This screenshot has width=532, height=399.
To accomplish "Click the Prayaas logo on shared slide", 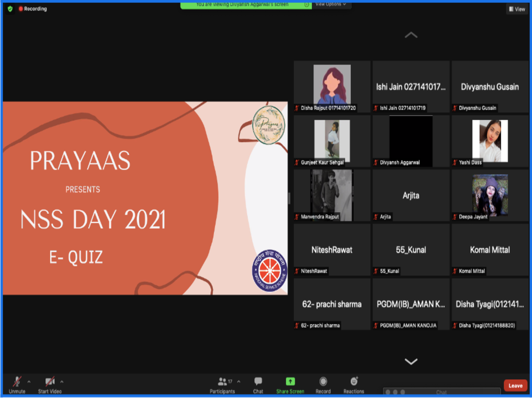I will click(269, 125).
